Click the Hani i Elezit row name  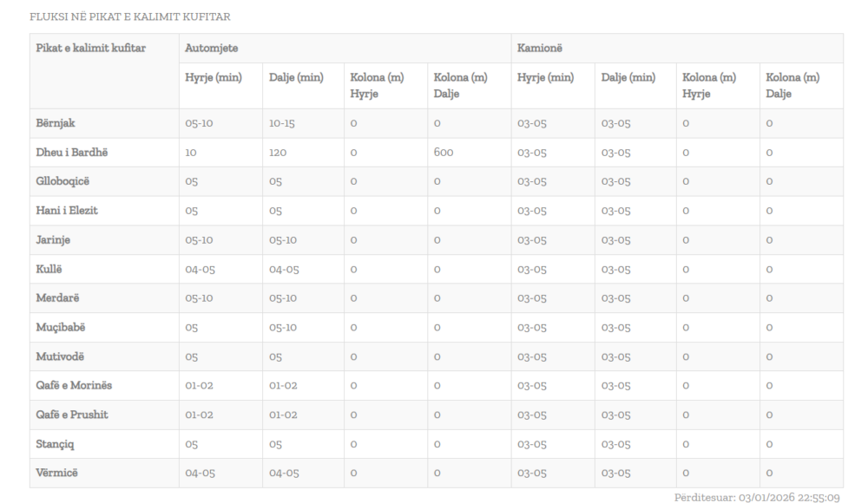point(67,211)
